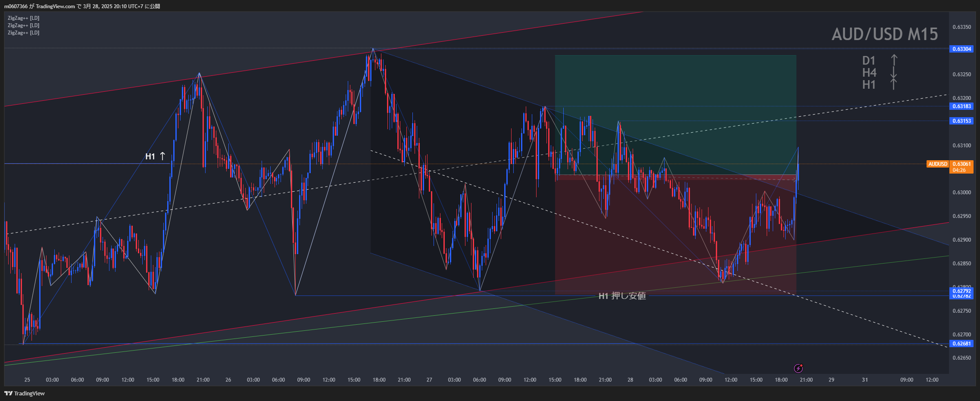
Task: Select the middle ZigZag++ [LD] indicator legend
Action: [24, 25]
